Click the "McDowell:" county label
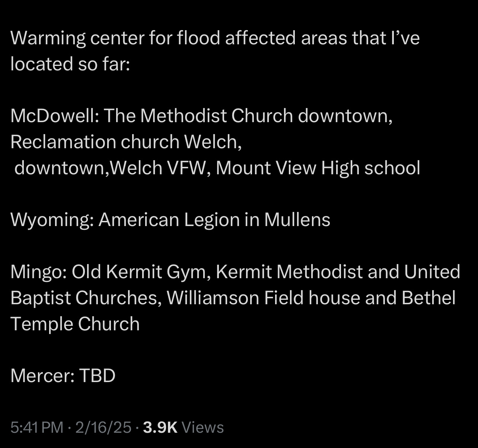Viewport: 478px width, 448px height. click(54, 116)
